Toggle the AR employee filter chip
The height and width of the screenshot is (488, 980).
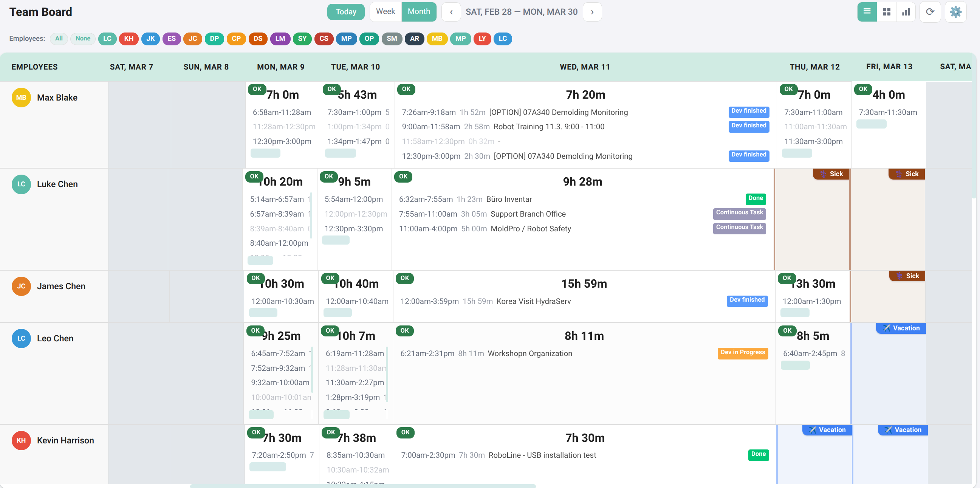[x=414, y=39]
